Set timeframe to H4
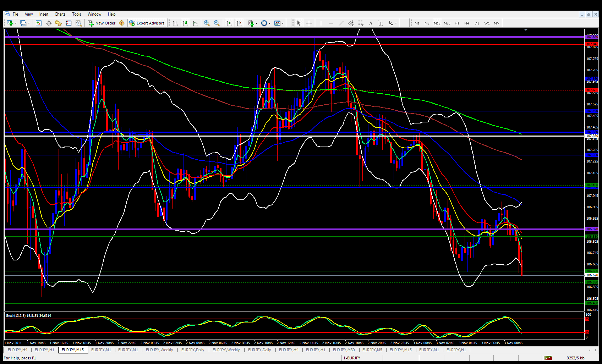Image resolution: width=602 pixels, height=364 pixels. (467, 23)
